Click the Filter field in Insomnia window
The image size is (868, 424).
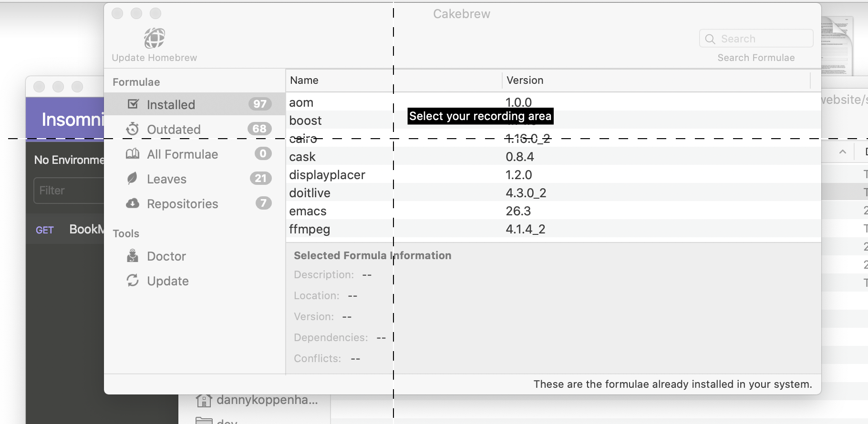69,191
